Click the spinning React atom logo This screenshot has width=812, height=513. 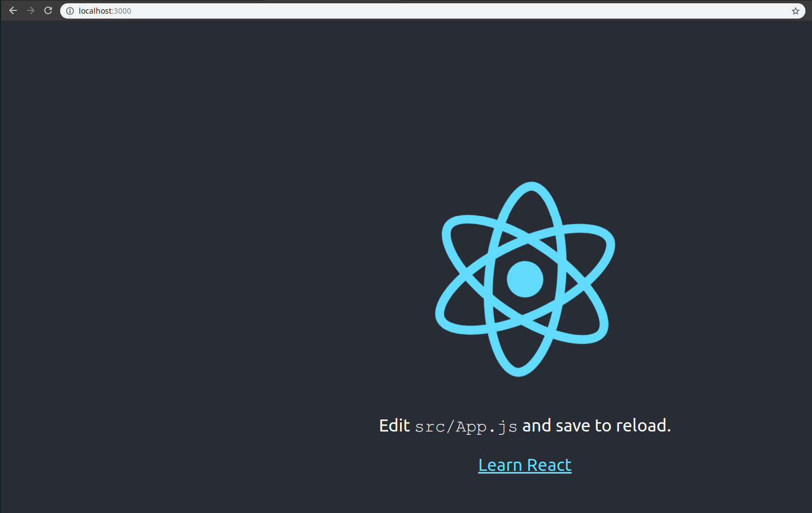[x=525, y=279]
